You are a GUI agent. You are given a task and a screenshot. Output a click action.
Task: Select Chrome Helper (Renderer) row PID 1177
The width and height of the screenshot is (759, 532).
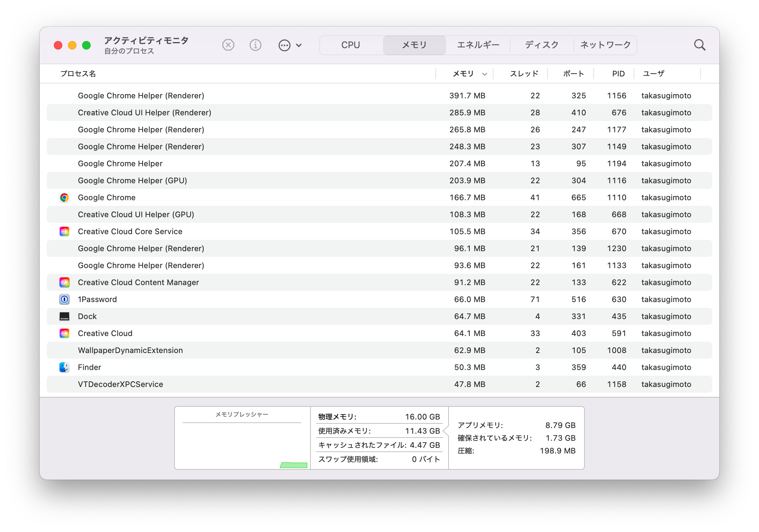click(x=379, y=129)
